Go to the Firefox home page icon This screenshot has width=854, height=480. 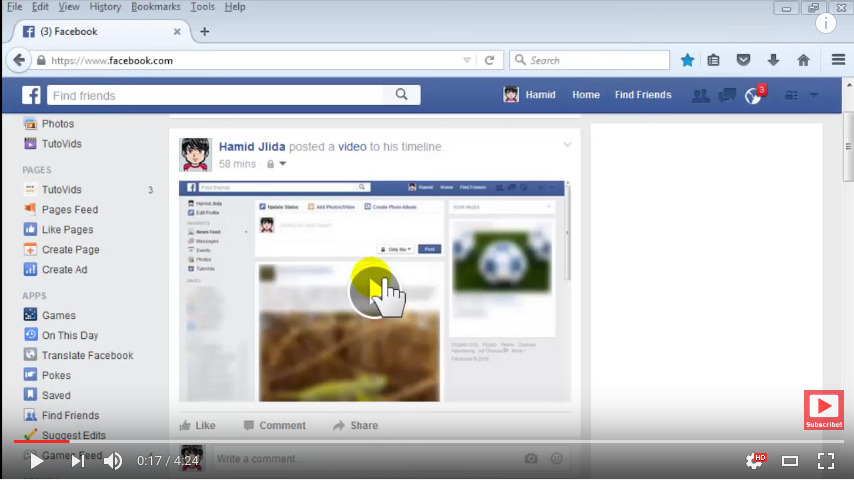[x=803, y=60]
